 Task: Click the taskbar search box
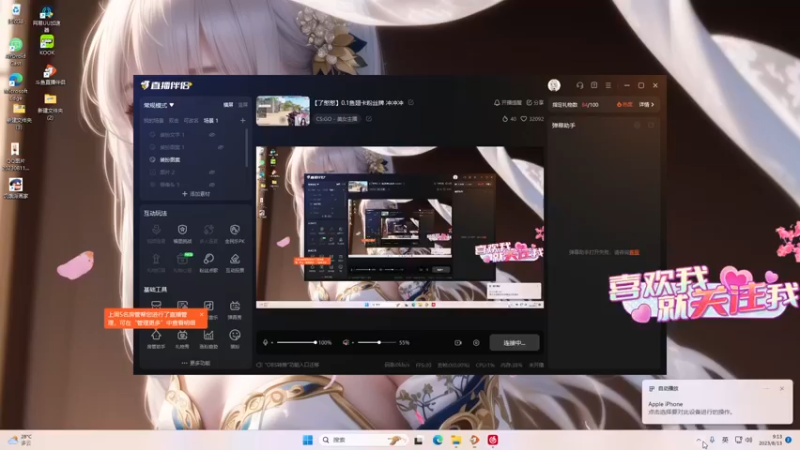pos(363,440)
